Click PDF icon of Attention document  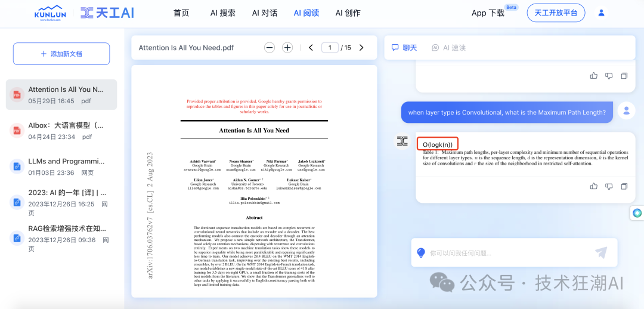click(17, 95)
